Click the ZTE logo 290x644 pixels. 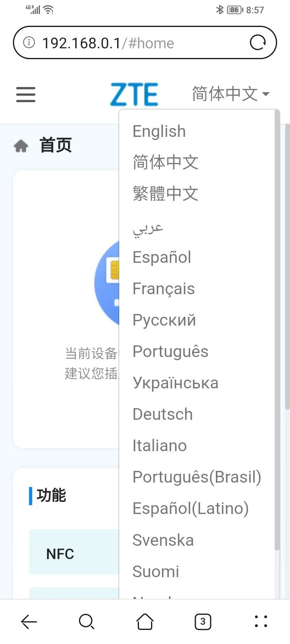point(134,95)
